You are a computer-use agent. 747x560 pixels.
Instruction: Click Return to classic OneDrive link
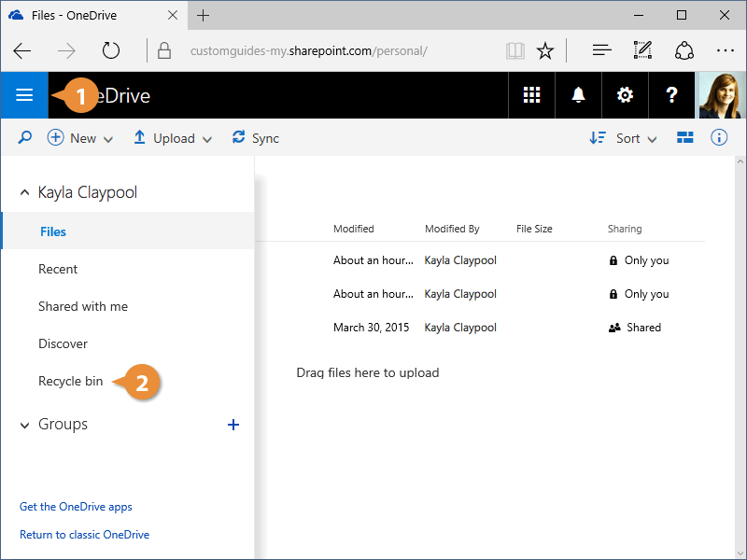84,535
